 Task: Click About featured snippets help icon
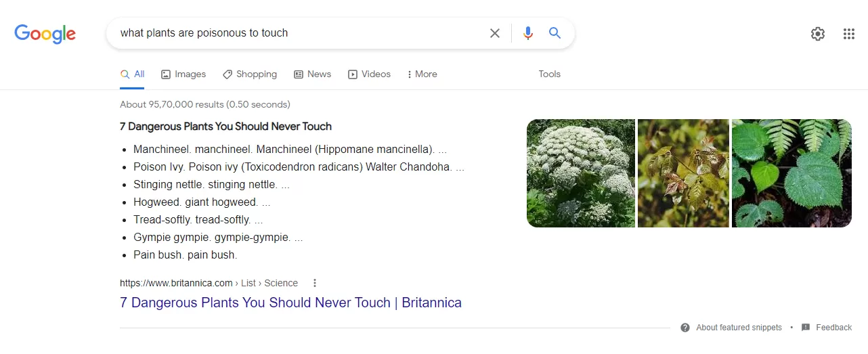[x=685, y=328]
